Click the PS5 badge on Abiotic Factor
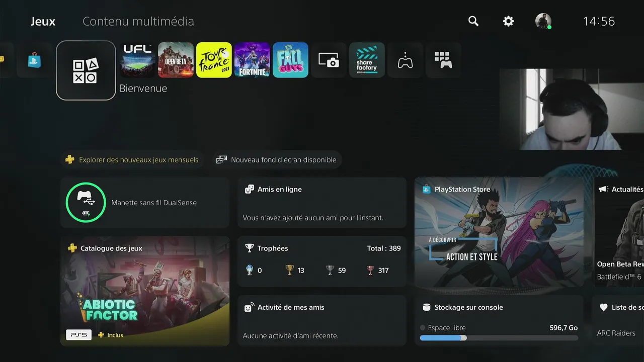 click(78, 335)
